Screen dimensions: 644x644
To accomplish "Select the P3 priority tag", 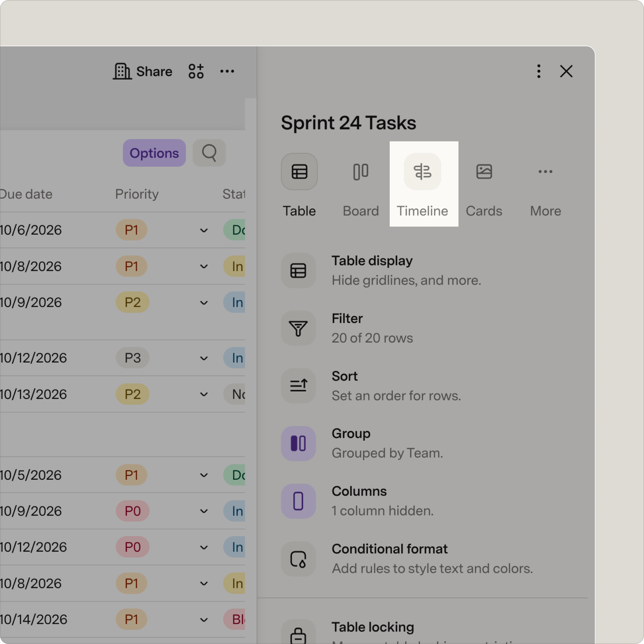I will (132, 358).
